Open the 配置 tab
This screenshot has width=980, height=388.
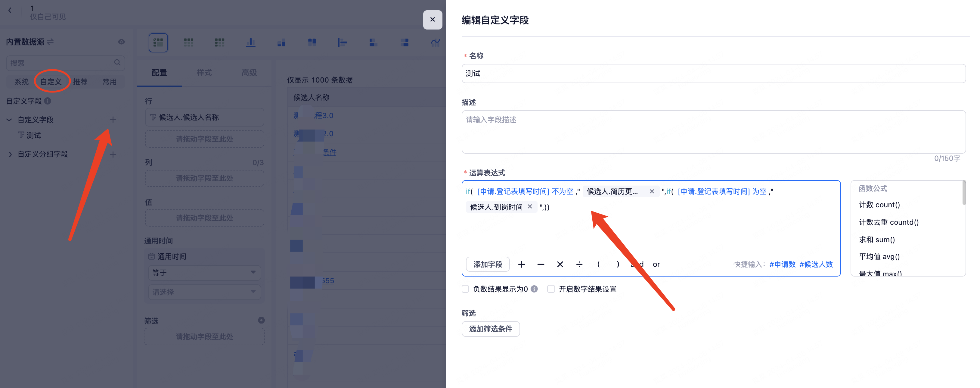pos(159,72)
